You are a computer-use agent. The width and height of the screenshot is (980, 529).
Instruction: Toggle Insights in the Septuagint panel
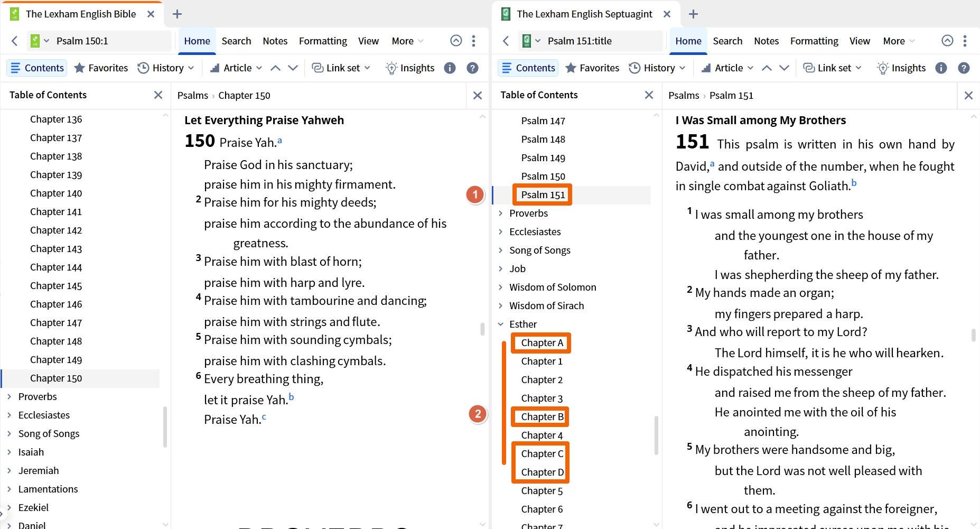pos(901,68)
